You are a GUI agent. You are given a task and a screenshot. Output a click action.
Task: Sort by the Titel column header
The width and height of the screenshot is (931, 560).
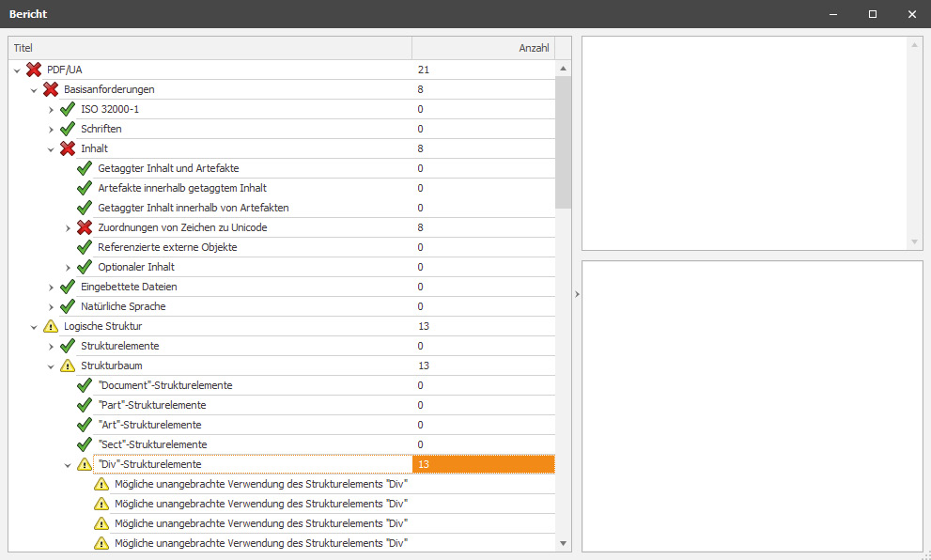pyautogui.click(x=210, y=48)
